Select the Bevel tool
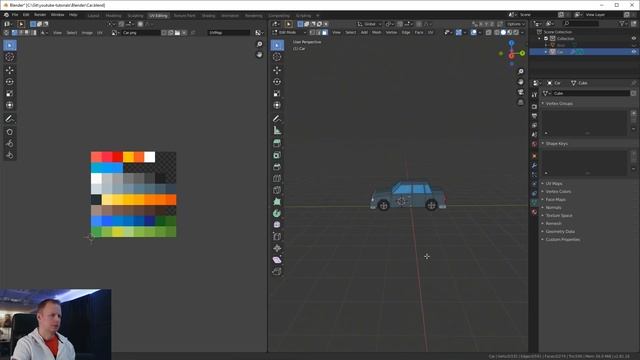 tap(277, 167)
